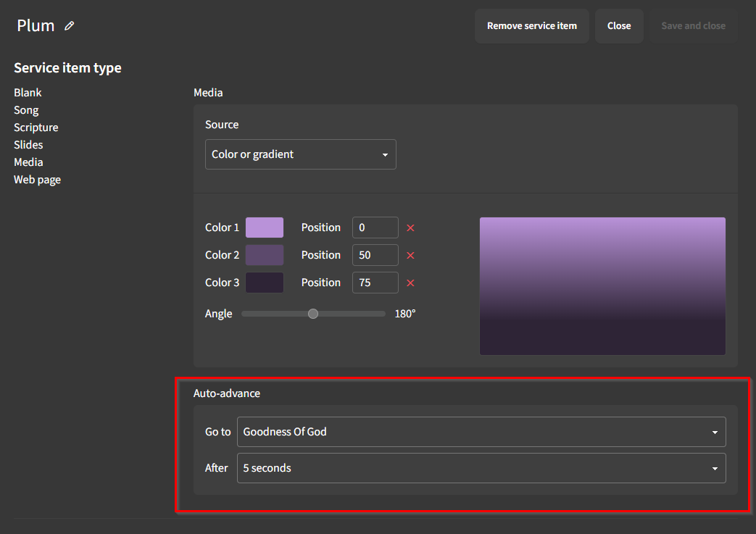Switch to the Slides item type
Screen dimensions: 756x534
point(28,144)
